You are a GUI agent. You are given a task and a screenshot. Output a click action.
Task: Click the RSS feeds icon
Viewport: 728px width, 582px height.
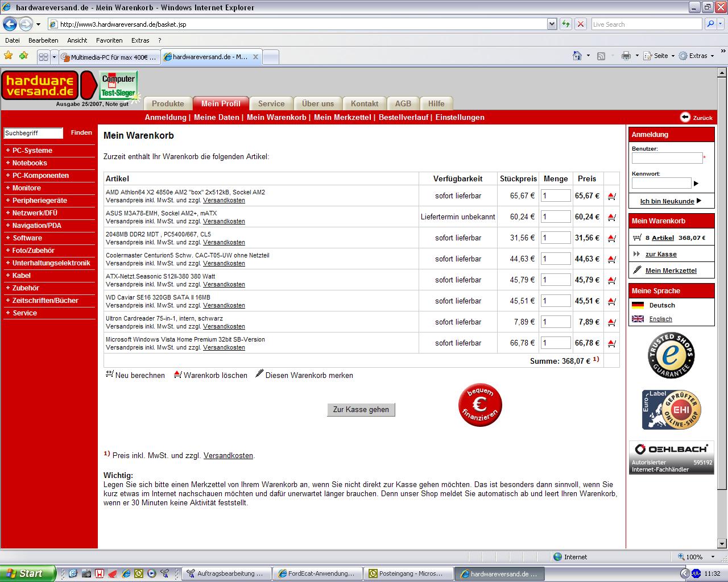(x=601, y=56)
